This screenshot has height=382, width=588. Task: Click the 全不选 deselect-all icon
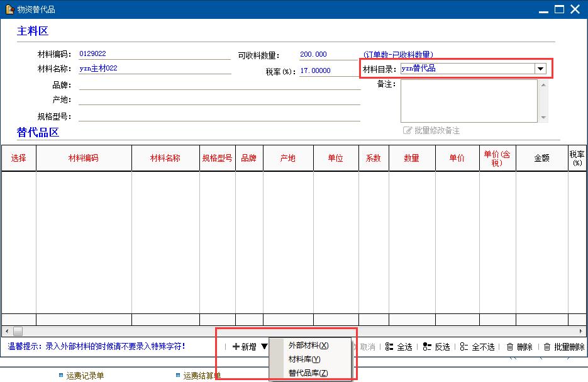click(x=464, y=347)
